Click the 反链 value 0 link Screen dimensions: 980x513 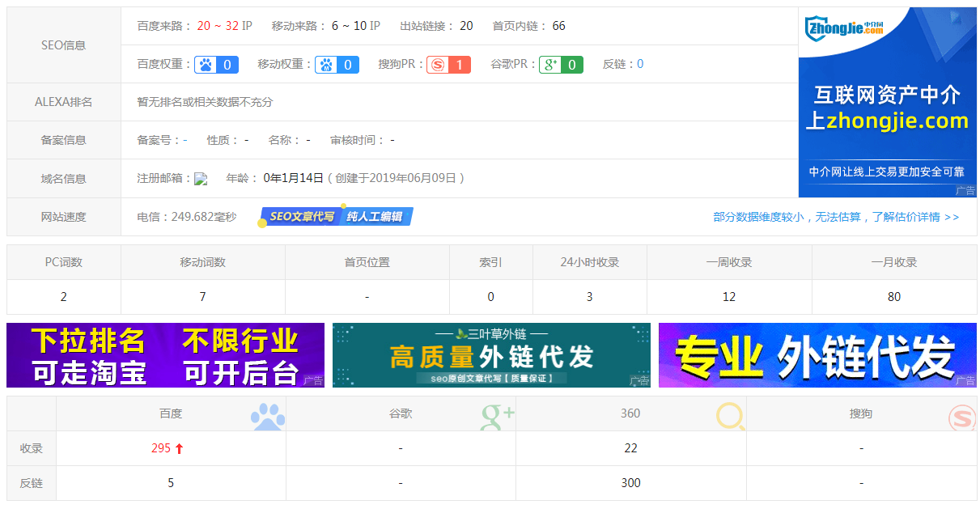tap(640, 64)
